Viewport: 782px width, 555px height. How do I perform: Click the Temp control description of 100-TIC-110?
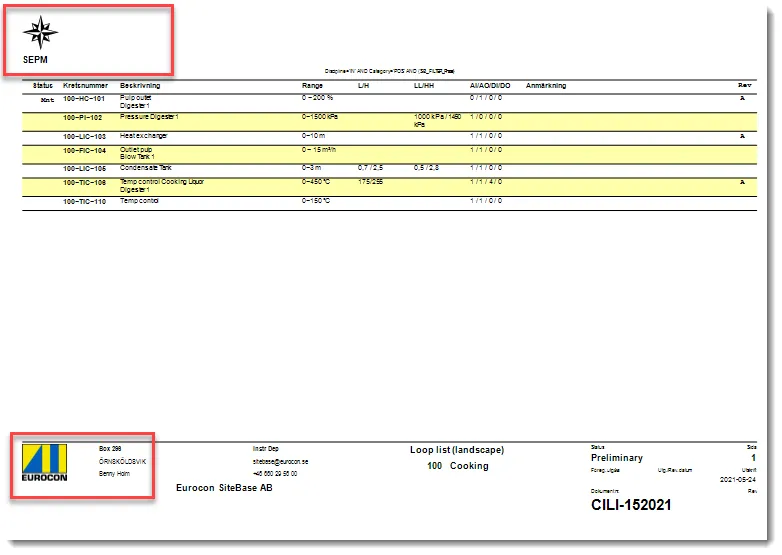coord(139,200)
